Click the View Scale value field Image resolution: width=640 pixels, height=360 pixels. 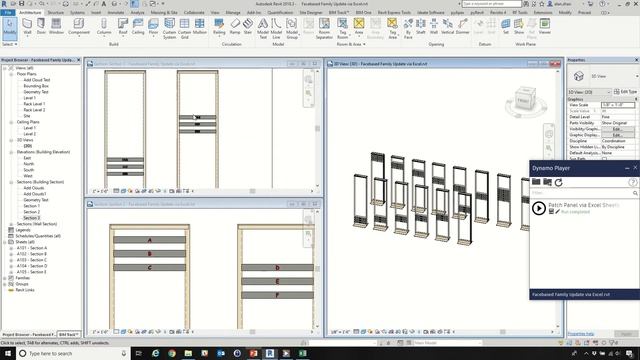(618, 105)
